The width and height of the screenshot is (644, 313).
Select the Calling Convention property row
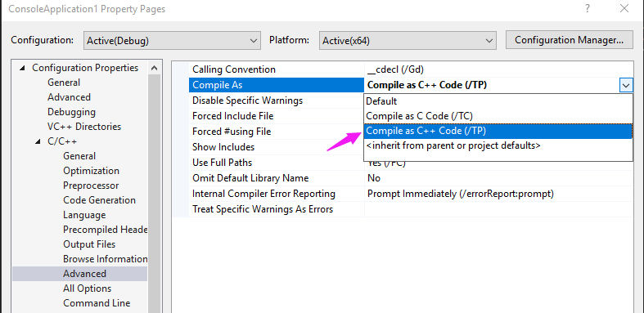point(403,69)
